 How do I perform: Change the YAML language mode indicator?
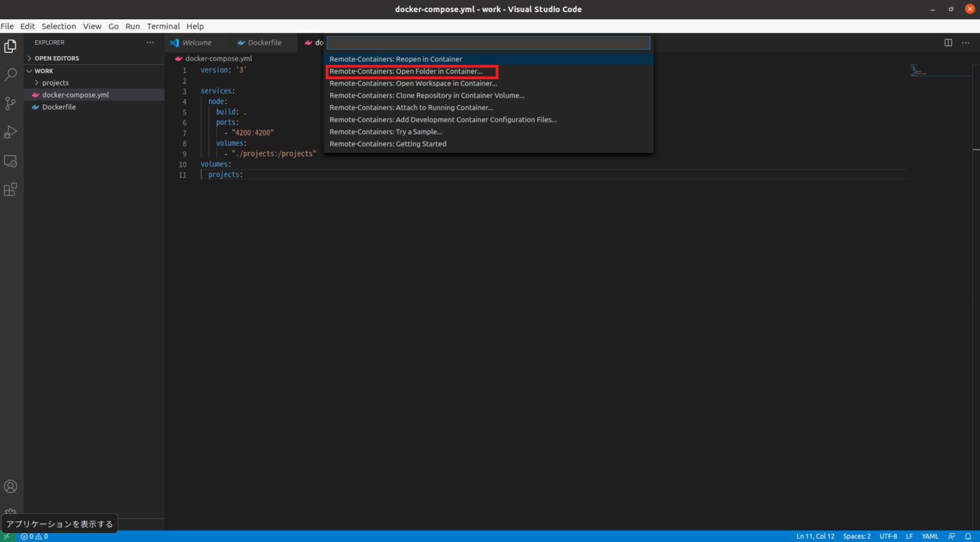coord(930,536)
